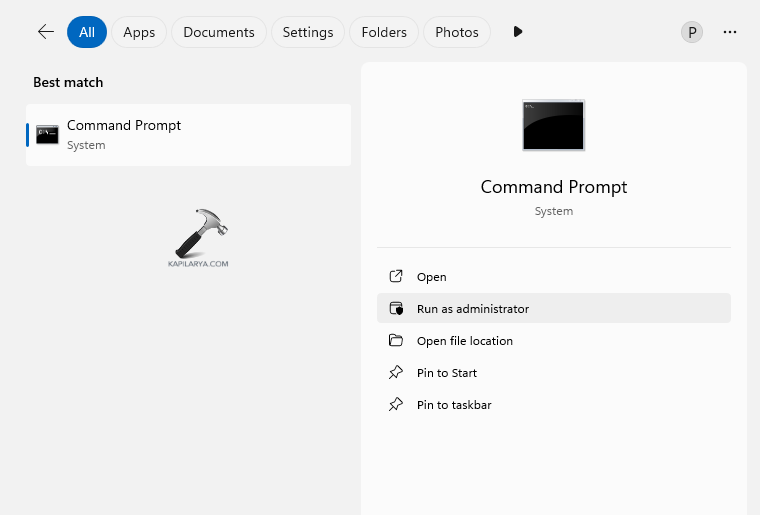Image resolution: width=760 pixels, height=515 pixels.
Task: Switch to the Documents filter tab
Action: tap(219, 32)
